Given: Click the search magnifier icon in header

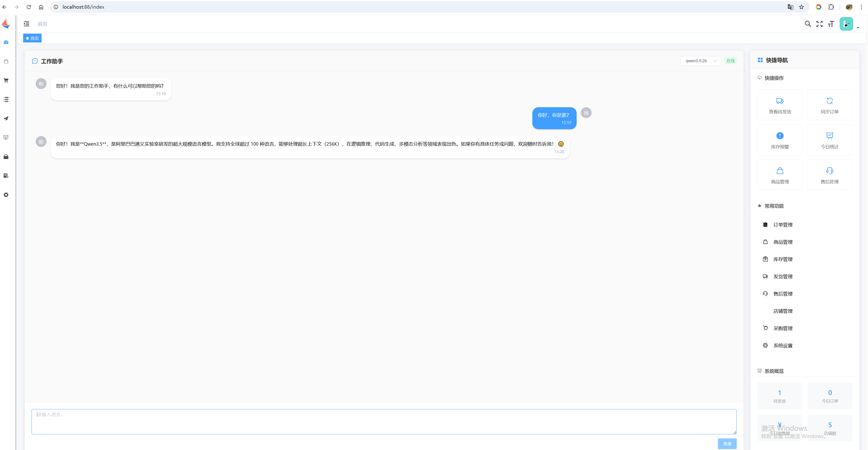Looking at the screenshot, I should 807,24.
